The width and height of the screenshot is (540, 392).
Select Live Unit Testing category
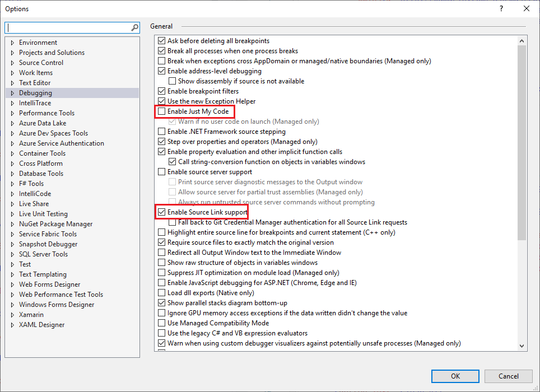tap(43, 214)
